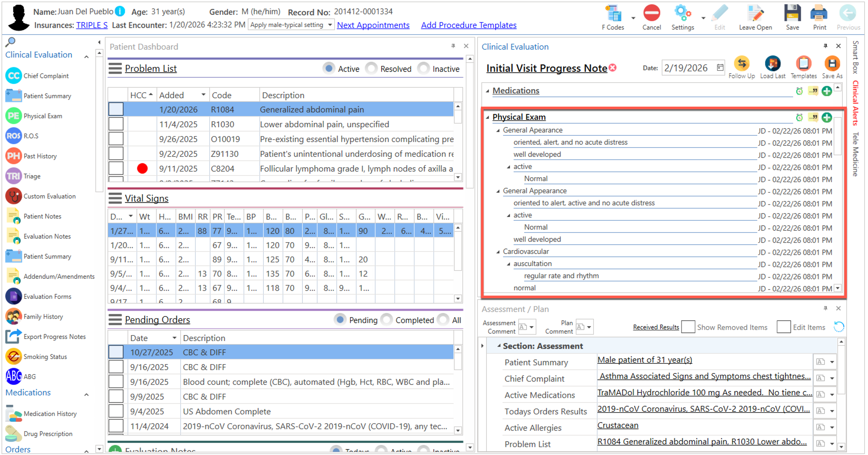This screenshot has height=455, width=868.
Task: Collapse the Cardiovascular tree node
Action: [x=498, y=252]
